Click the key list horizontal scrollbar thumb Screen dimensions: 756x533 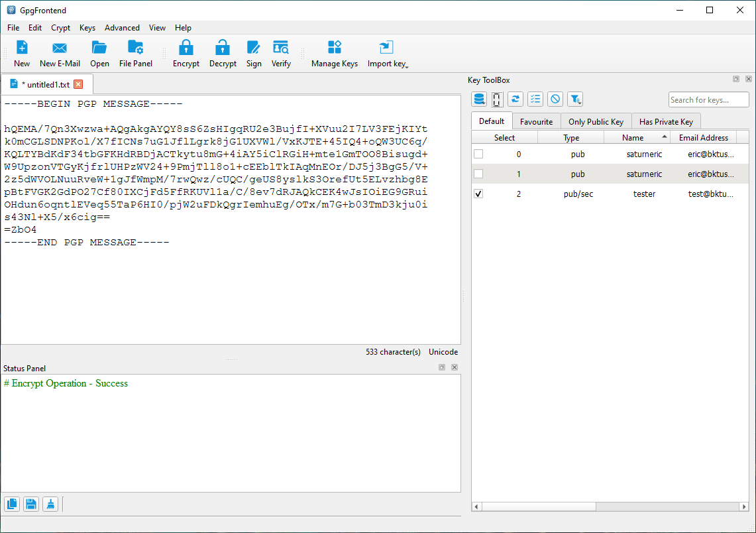(539, 506)
